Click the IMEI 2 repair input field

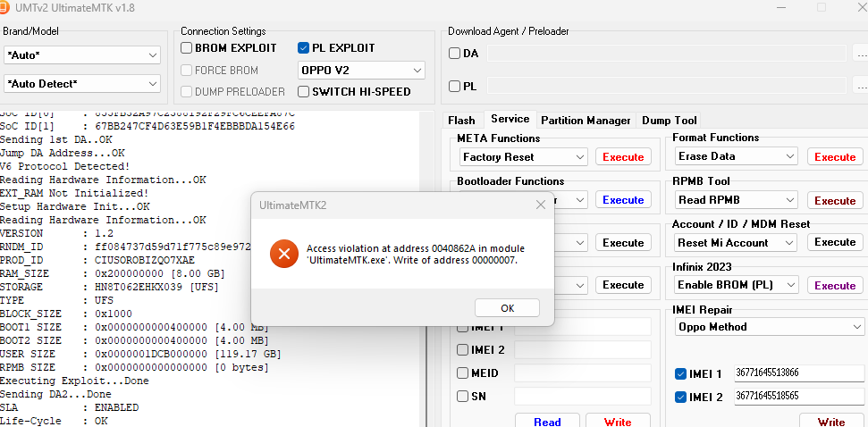click(799, 397)
